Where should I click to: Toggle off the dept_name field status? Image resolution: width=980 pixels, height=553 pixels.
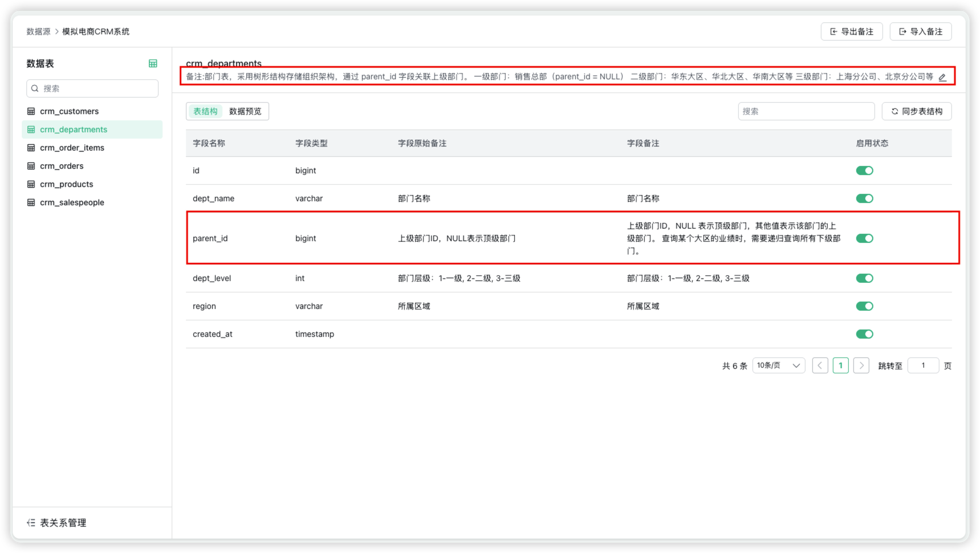[x=864, y=198]
